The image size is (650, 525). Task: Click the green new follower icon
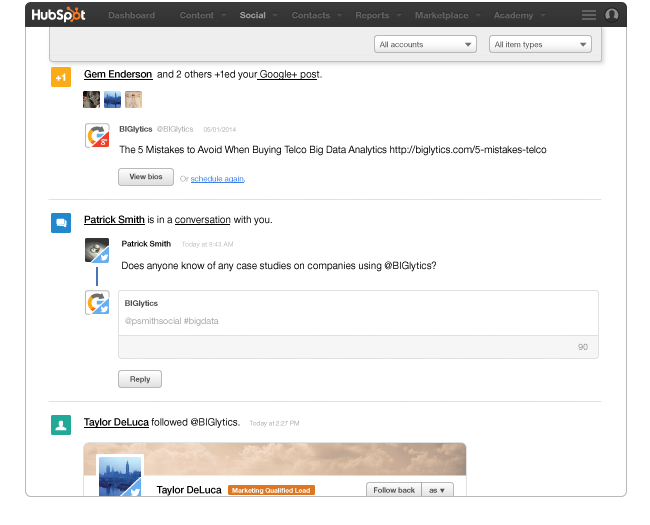tap(61, 425)
